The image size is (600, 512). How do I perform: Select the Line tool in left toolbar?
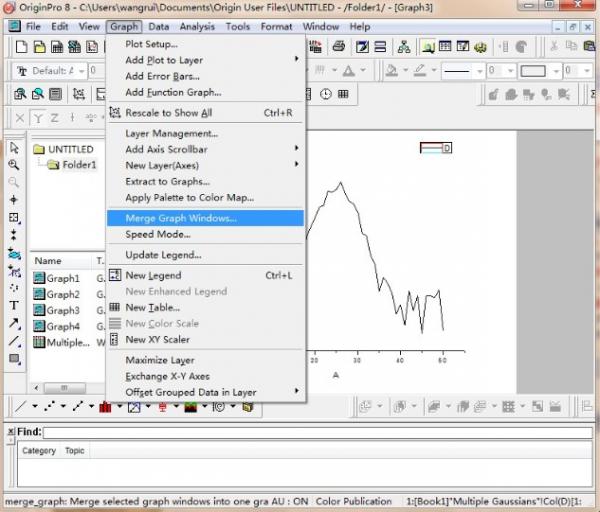(x=14, y=341)
